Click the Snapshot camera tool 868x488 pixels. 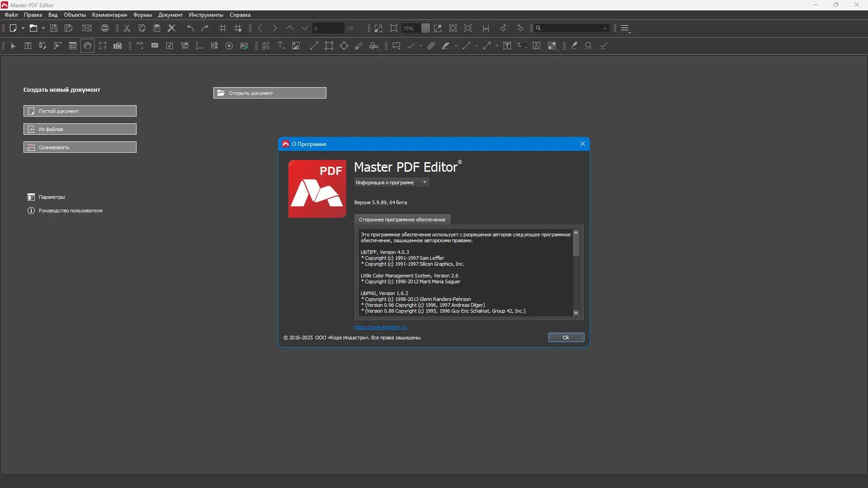pyautogui.click(x=118, y=46)
